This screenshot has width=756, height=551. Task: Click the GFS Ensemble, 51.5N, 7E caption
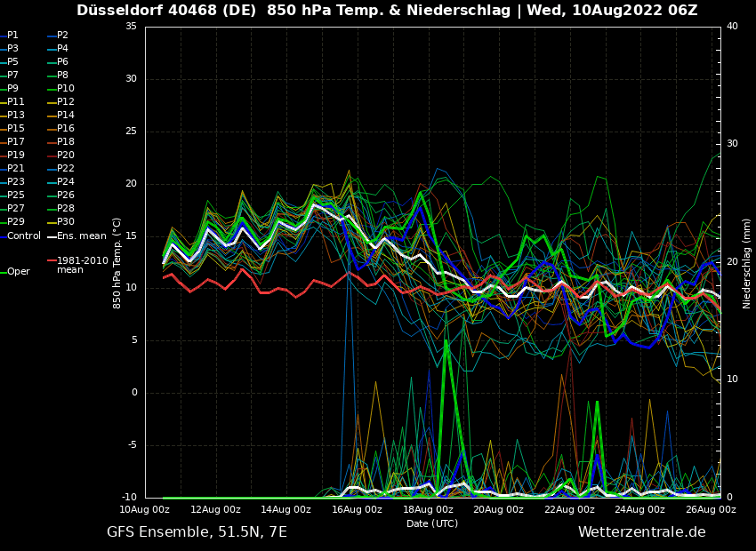[x=197, y=532]
